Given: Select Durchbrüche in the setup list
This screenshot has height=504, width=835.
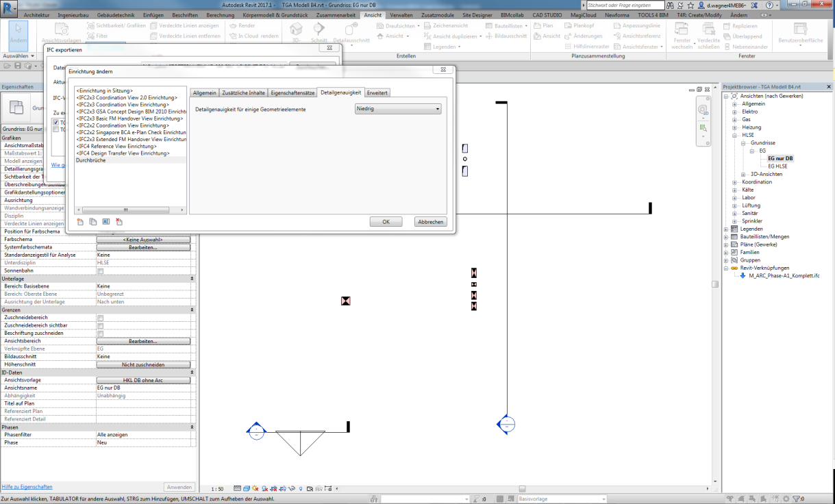Looking at the screenshot, I should (x=130, y=160).
